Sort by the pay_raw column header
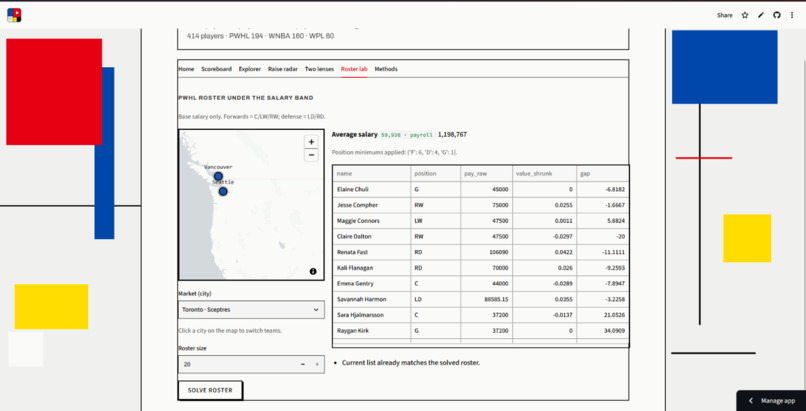Image resolution: width=806 pixels, height=411 pixels. coord(486,174)
